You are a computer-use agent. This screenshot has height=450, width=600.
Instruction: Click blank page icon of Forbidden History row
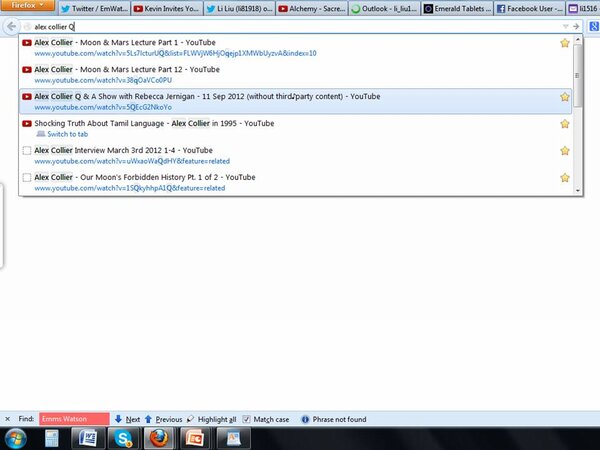tap(27, 178)
